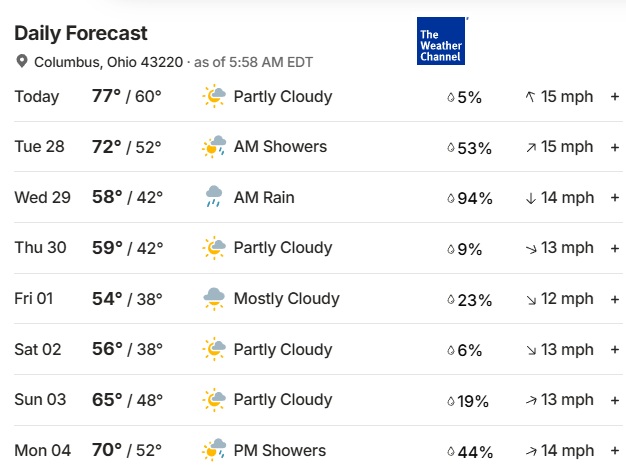
Task: Click the location pin icon beside Columbus
Action: click(22, 62)
